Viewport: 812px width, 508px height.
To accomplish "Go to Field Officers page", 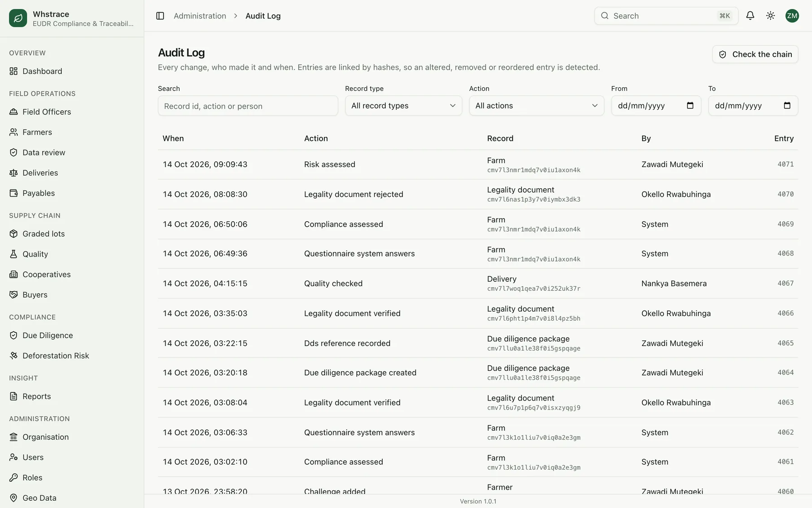I will [47, 112].
